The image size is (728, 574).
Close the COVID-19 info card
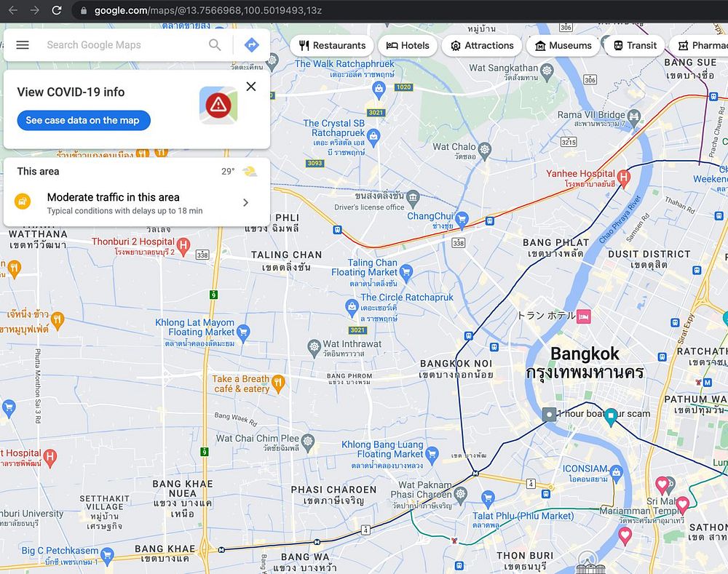251,87
